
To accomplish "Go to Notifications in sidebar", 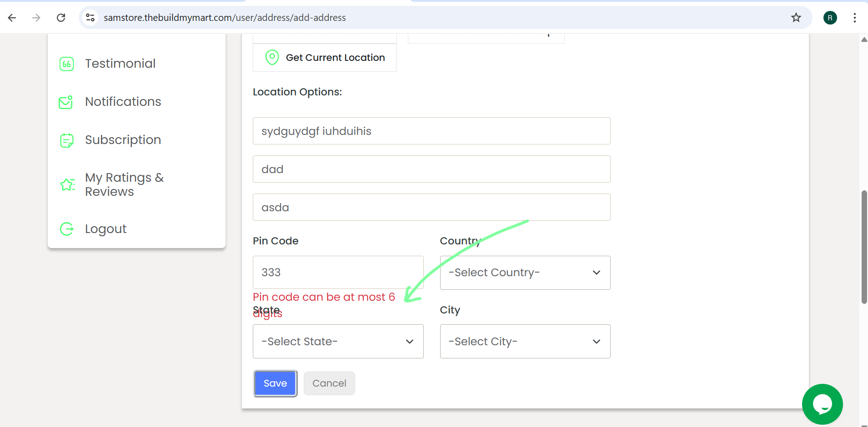I will click(x=123, y=102).
